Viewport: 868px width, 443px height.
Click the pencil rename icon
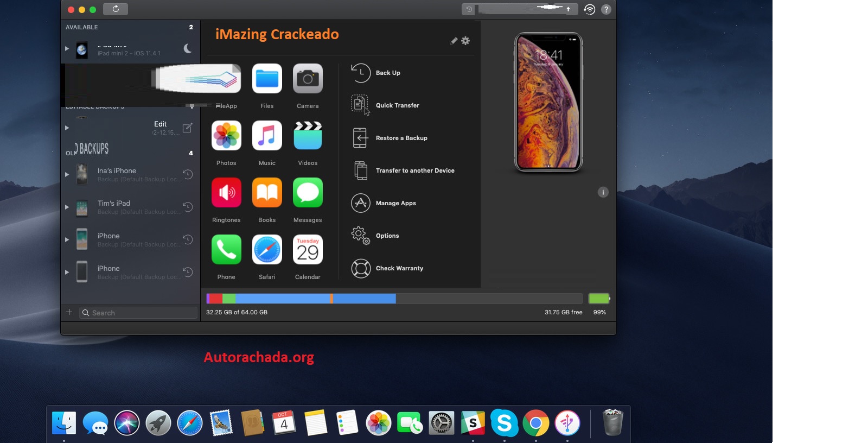[x=454, y=41]
